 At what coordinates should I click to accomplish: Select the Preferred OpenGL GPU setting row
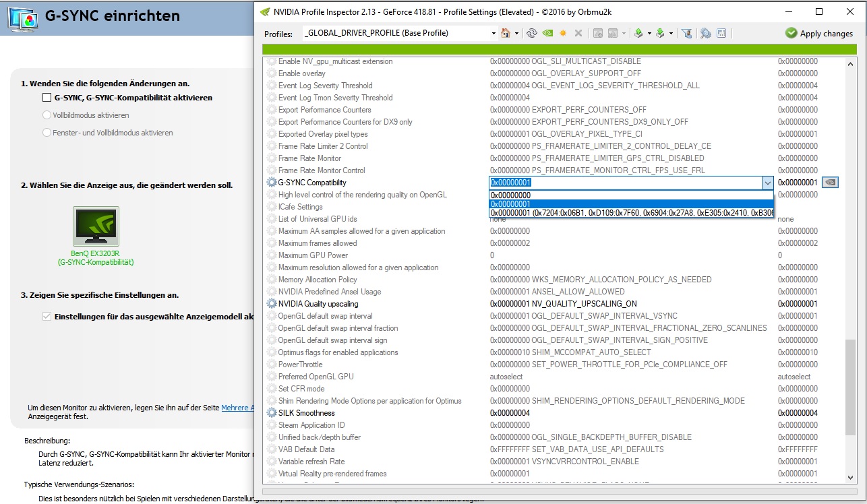point(553,377)
